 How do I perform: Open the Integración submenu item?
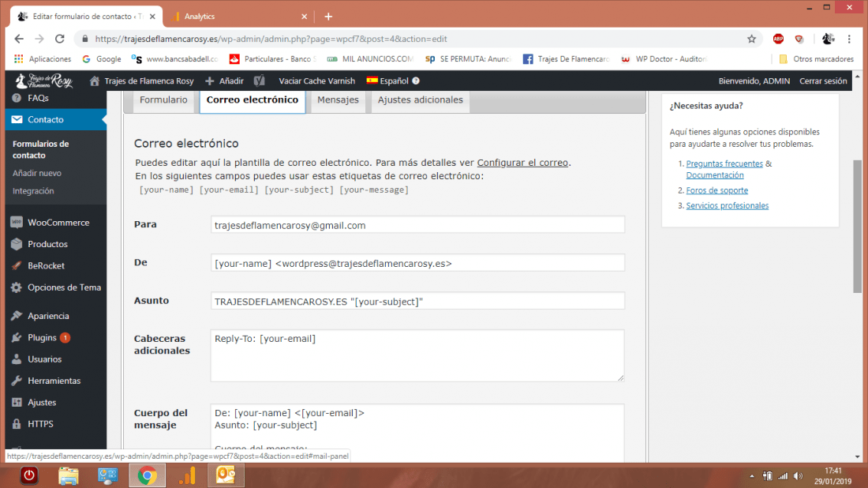[33, 191]
